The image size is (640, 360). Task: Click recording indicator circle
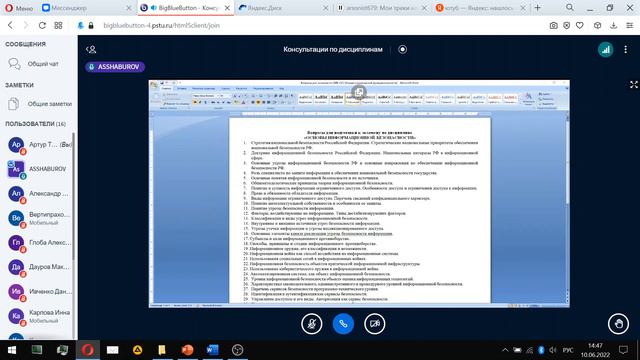tap(402, 49)
